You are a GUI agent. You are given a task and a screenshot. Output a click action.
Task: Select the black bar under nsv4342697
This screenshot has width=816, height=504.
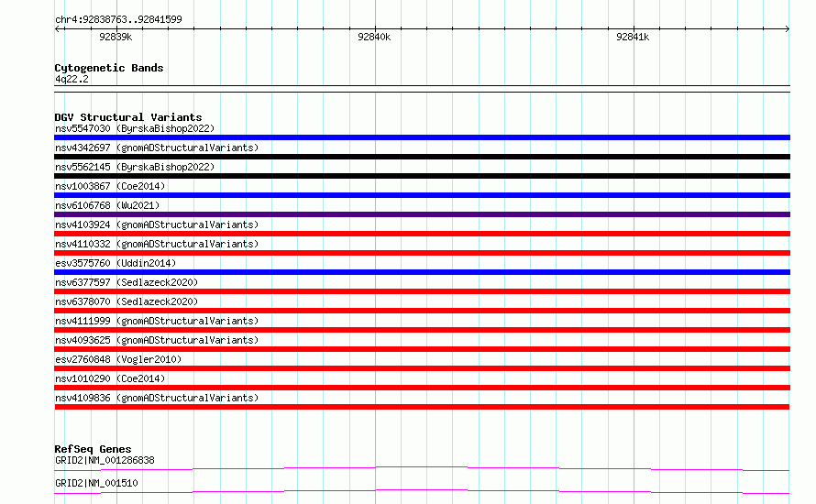pos(422,157)
